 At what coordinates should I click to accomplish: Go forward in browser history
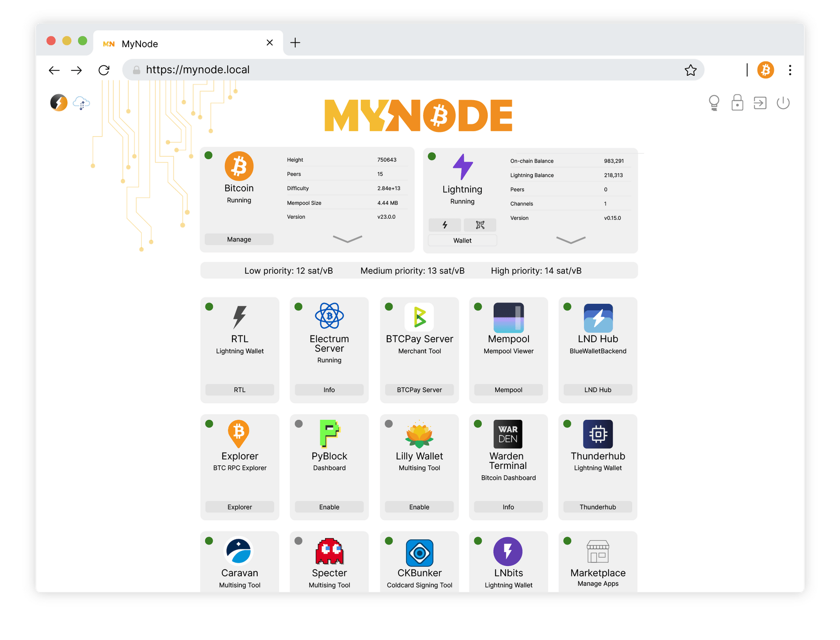(77, 70)
